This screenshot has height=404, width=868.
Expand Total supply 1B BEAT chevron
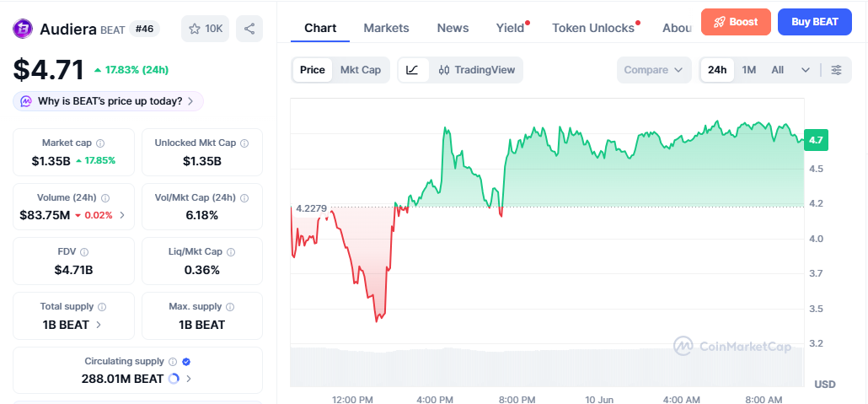point(99,325)
